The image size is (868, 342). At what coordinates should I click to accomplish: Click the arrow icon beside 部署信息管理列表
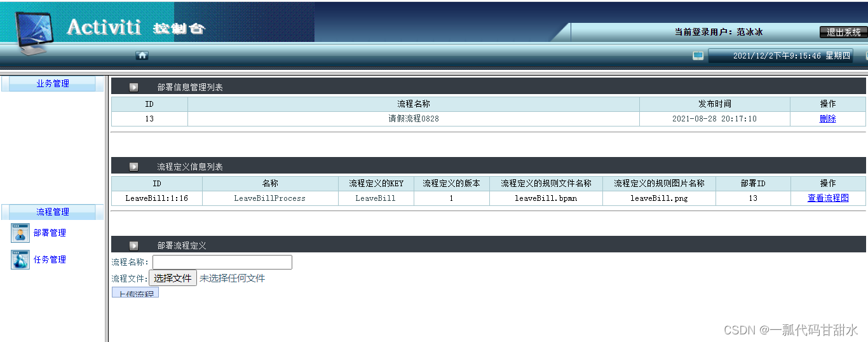134,87
